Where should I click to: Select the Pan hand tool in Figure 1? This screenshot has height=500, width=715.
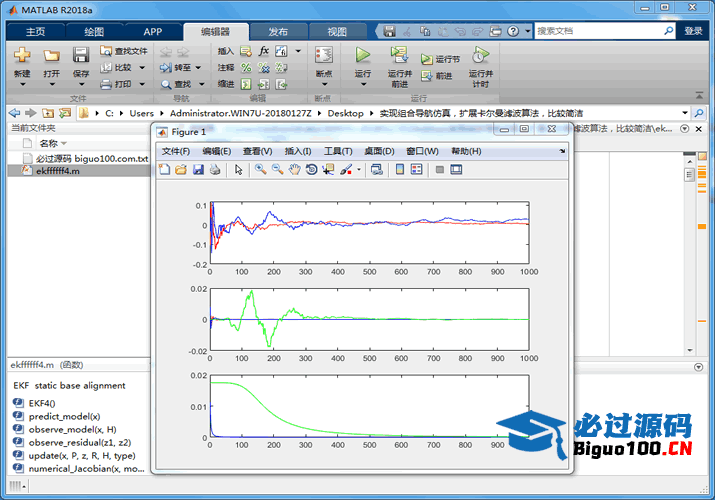tap(294, 170)
